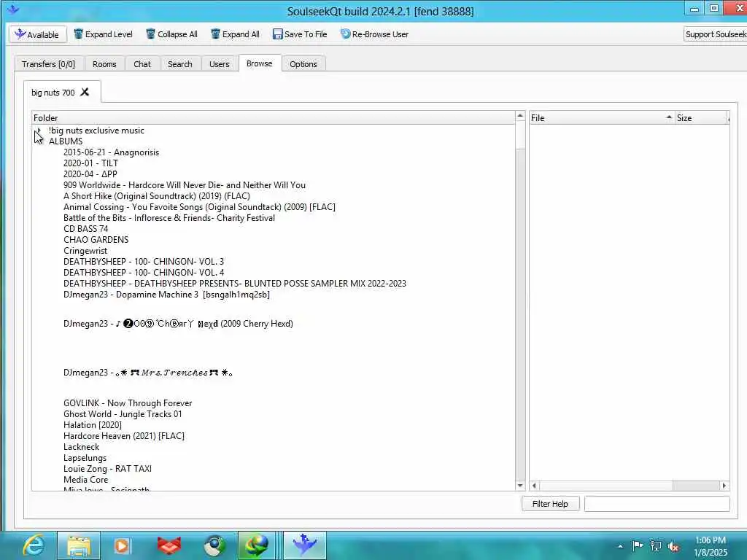This screenshot has height=560, width=747.
Task: Click the SoulseekQt taskbar icon
Action: pos(305,545)
